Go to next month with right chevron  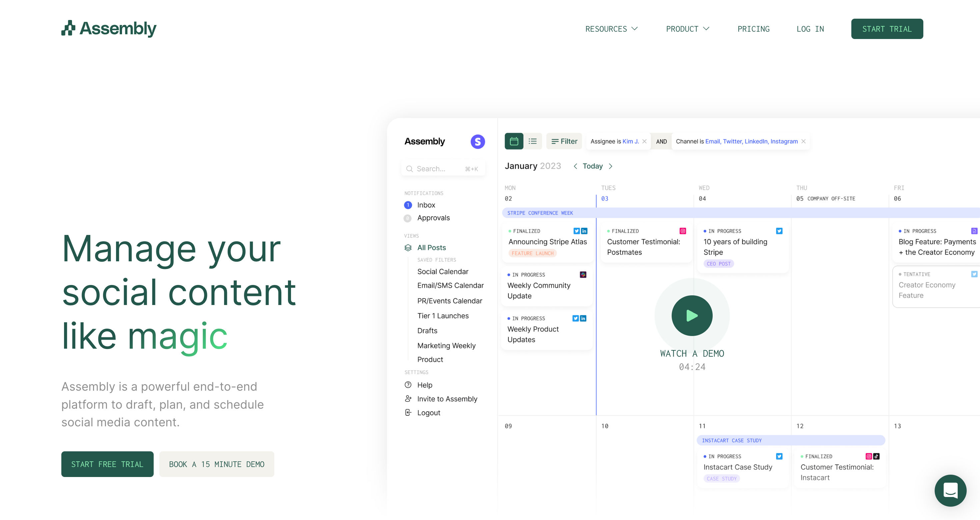pos(610,166)
